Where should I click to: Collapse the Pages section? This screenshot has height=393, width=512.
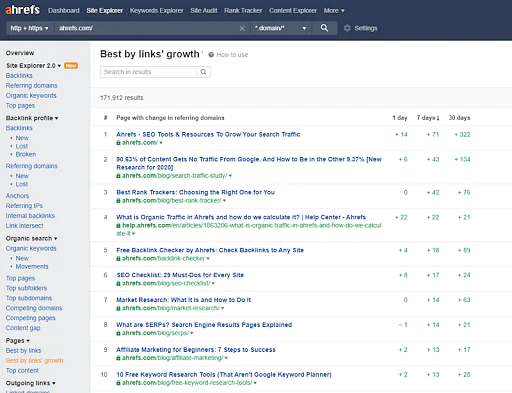(18, 341)
